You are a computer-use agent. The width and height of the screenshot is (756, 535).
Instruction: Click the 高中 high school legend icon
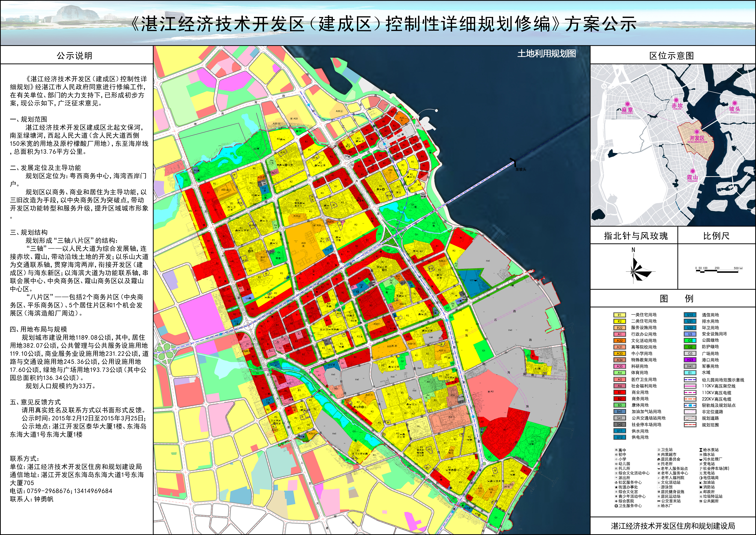click(x=616, y=450)
